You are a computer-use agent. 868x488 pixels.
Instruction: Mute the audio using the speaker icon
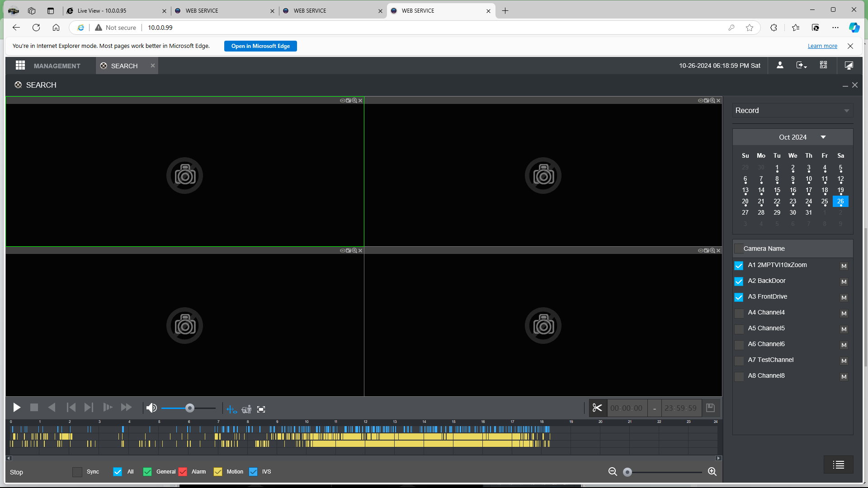click(151, 408)
